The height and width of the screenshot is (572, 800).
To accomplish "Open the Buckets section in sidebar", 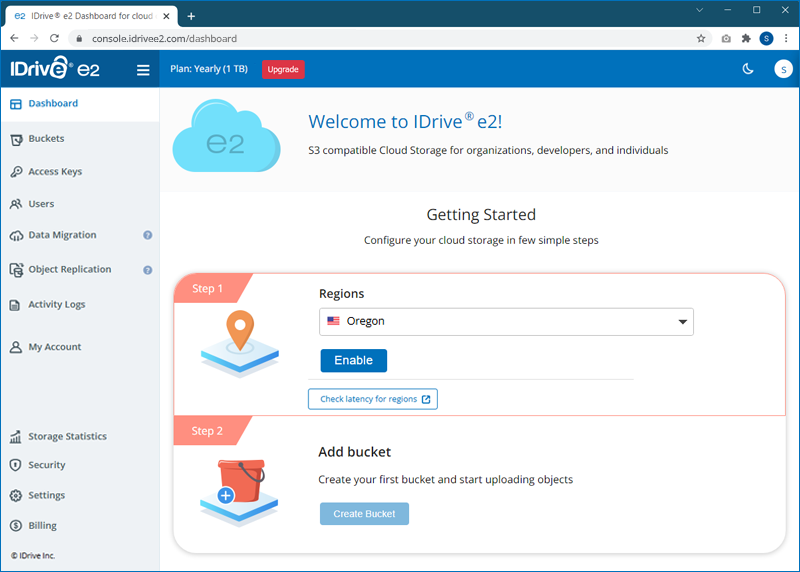I will coord(46,139).
